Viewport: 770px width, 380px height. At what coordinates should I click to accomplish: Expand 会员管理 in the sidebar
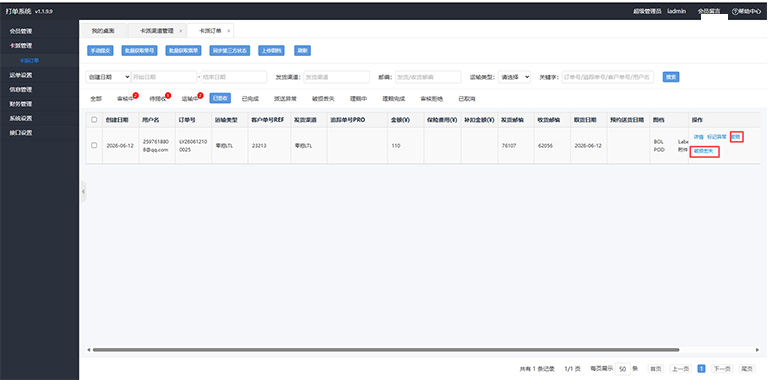click(21, 31)
